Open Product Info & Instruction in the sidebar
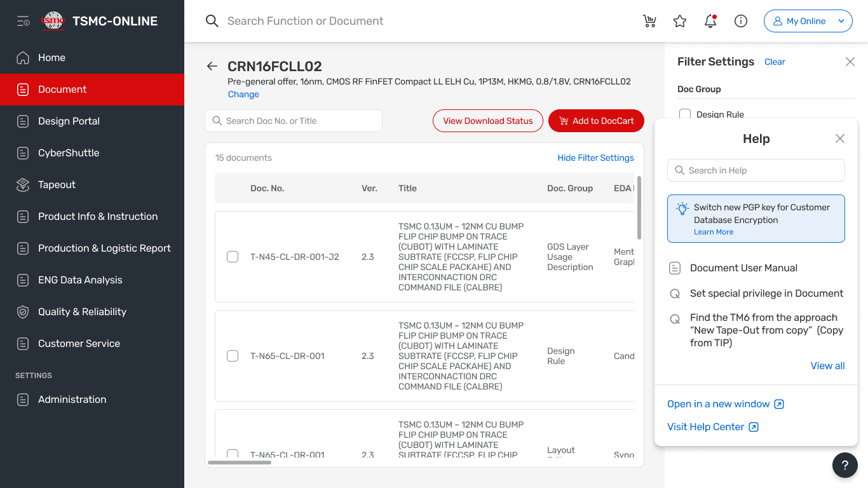The height and width of the screenshot is (488, 868). pos(92,217)
